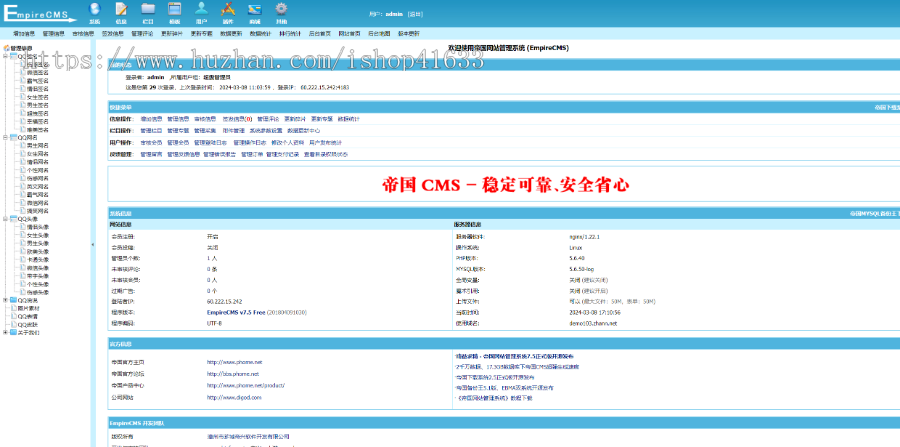Collapse the left sidebar with arrow handle
This screenshot has width=900, height=447.
[x=93, y=245]
